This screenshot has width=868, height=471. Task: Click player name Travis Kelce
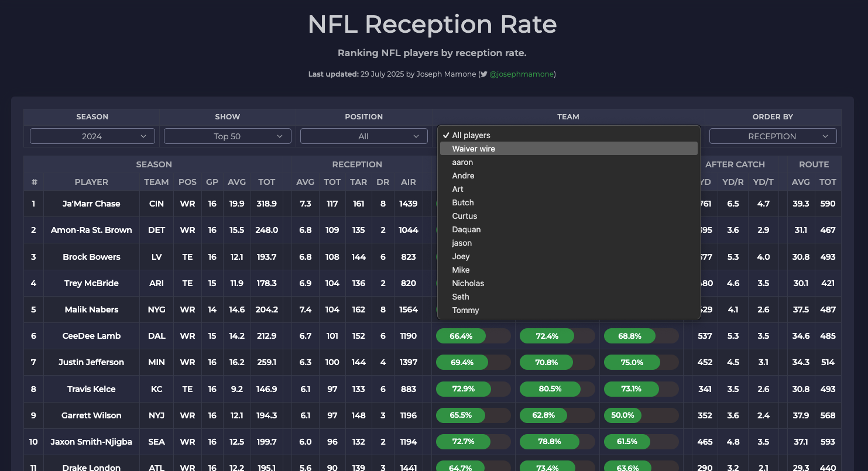(91, 389)
